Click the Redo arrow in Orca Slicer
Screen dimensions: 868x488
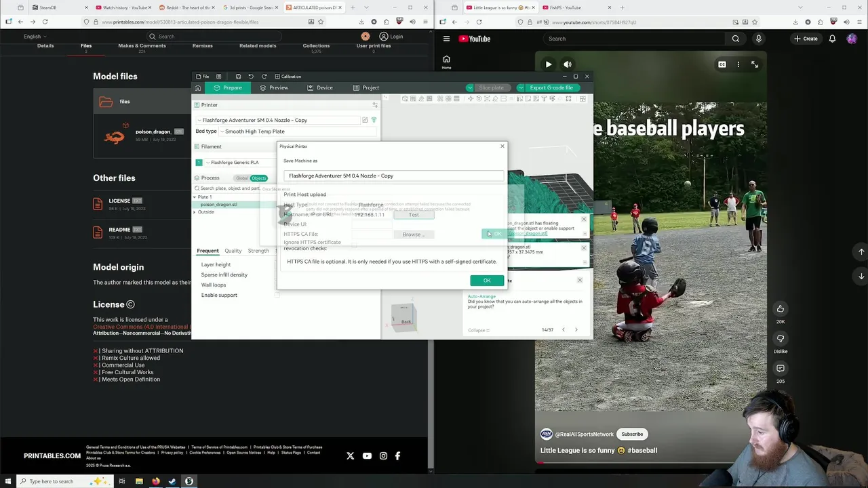(264, 77)
